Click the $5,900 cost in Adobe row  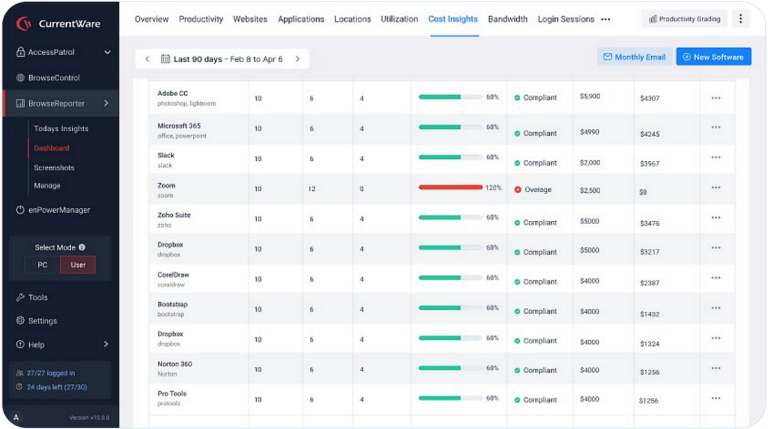(590, 96)
